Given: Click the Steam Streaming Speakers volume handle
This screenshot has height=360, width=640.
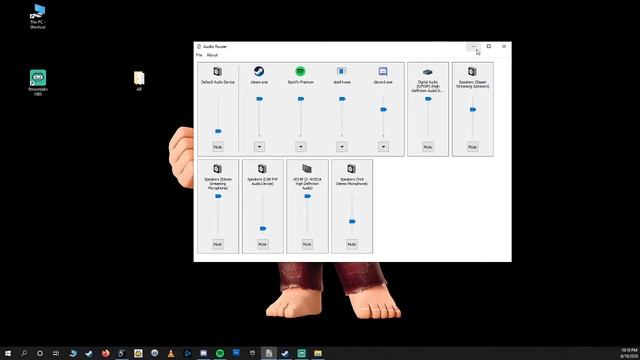Looking at the screenshot, I should coord(473,109).
